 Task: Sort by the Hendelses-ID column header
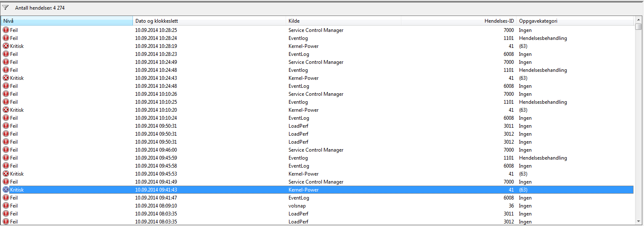tap(458, 21)
